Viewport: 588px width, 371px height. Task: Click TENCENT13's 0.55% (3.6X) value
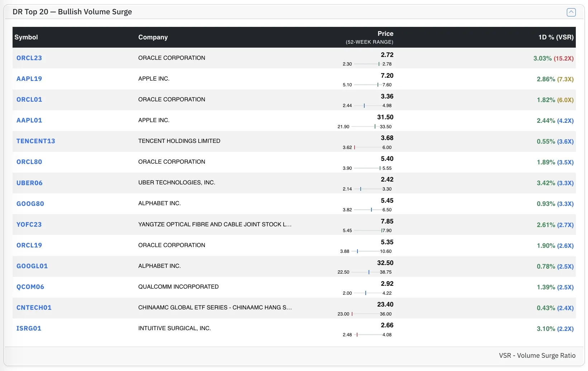555,141
